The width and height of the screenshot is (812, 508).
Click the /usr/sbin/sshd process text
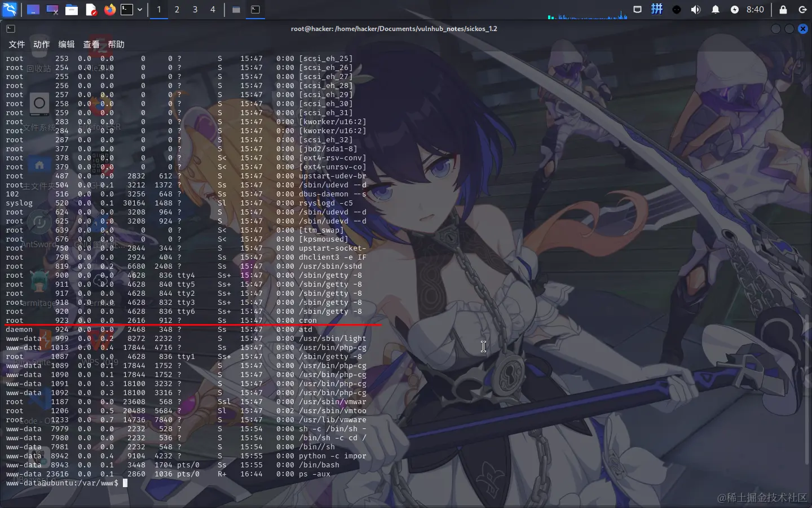pyautogui.click(x=330, y=266)
